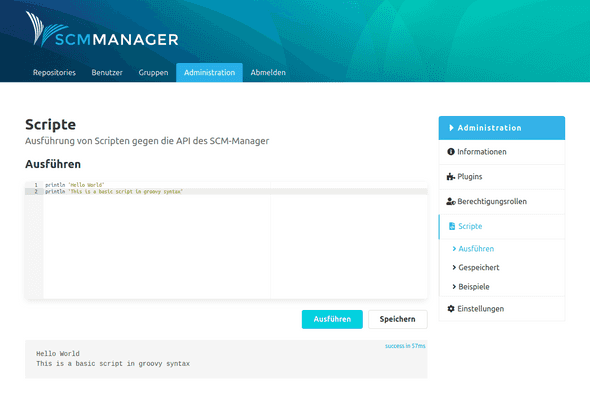590x397 pixels.
Task: Open the Ausführen sub-navigation link
Action: point(476,249)
